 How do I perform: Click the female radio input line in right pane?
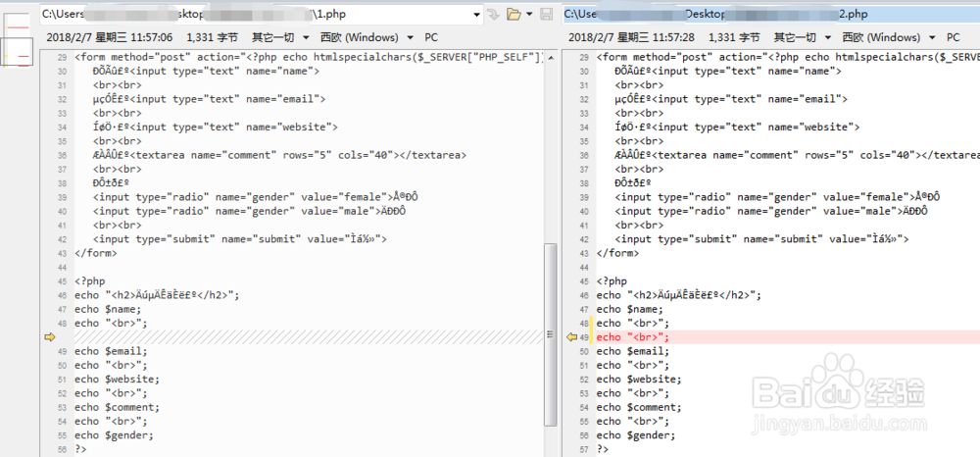tap(777, 197)
